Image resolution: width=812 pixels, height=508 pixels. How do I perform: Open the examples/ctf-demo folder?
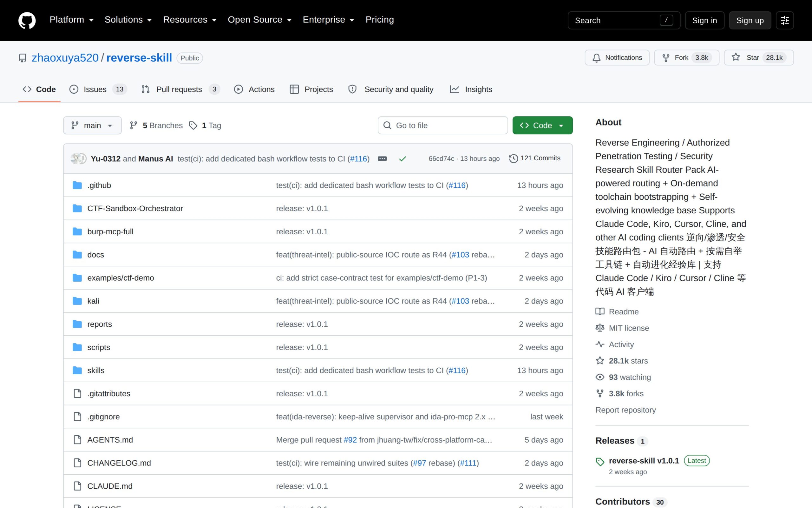tap(121, 278)
